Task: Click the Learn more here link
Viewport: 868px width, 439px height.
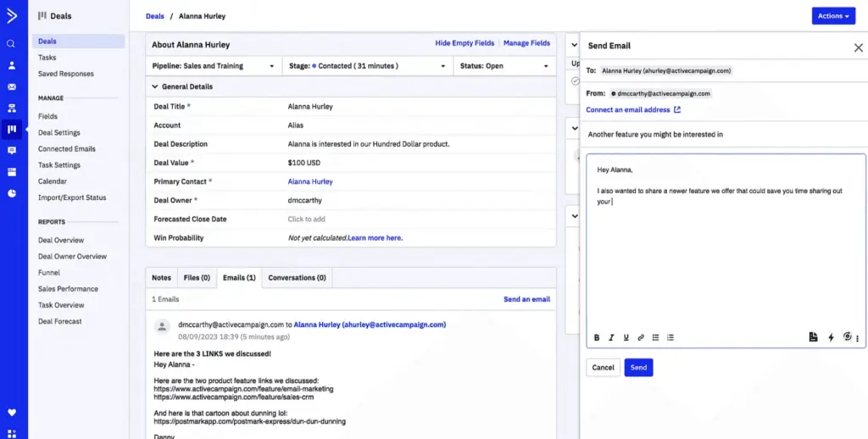Action: pyautogui.click(x=376, y=238)
